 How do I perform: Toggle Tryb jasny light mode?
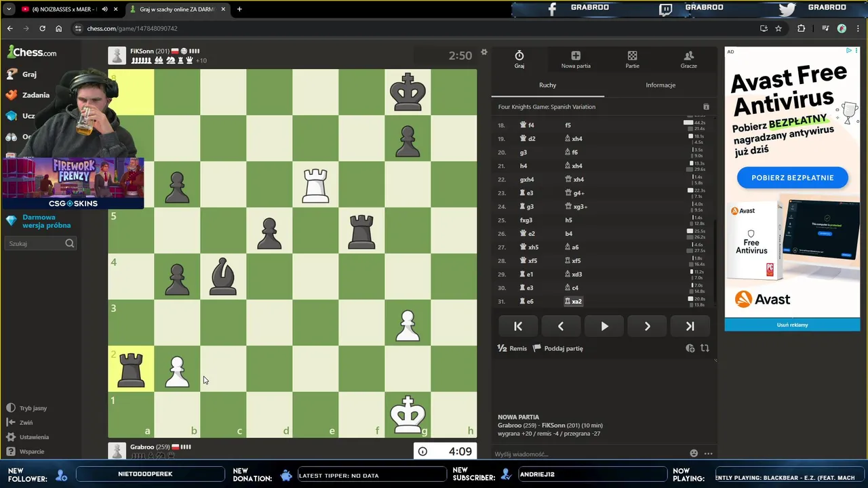point(26,408)
